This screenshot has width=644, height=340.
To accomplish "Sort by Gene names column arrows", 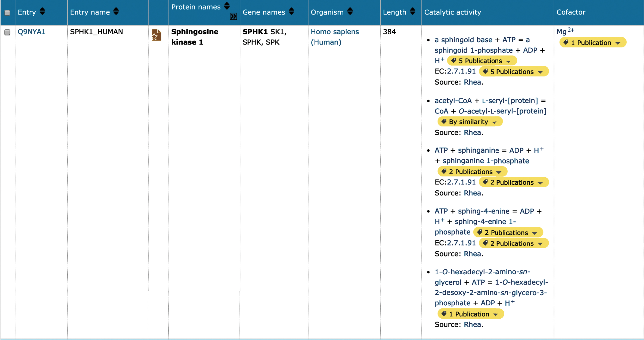I will pyautogui.click(x=291, y=11).
